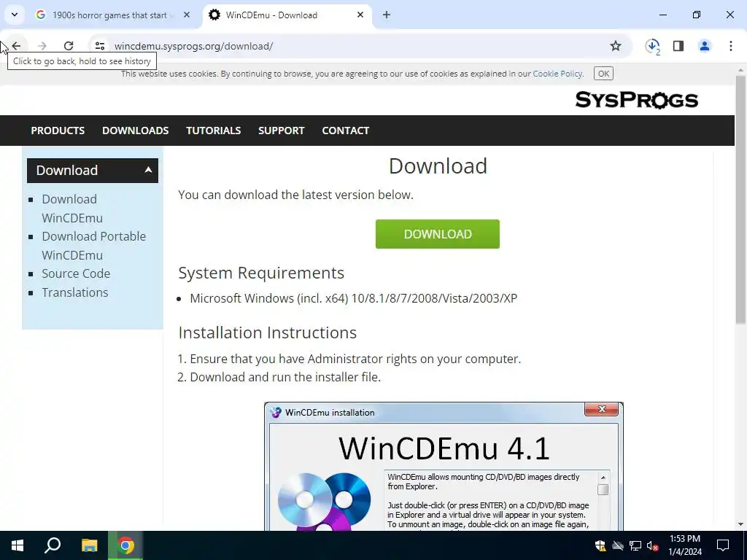Close the 1900s horror games tab
747x560 pixels.
pos(187,15)
